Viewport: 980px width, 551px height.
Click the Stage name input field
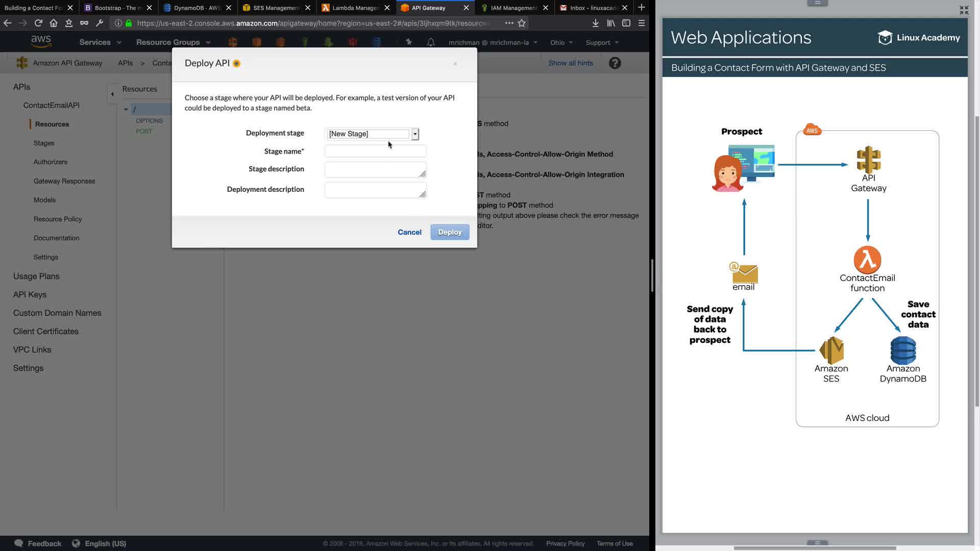(375, 151)
